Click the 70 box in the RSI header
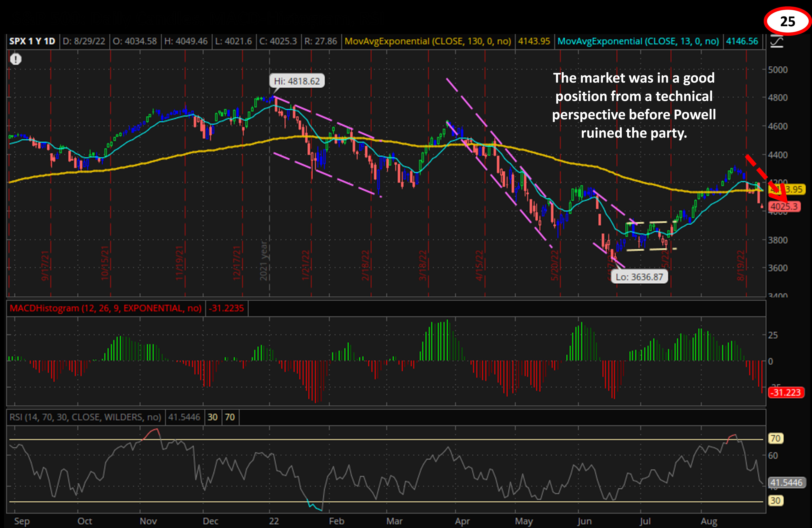812x528 pixels. click(230, 417)
